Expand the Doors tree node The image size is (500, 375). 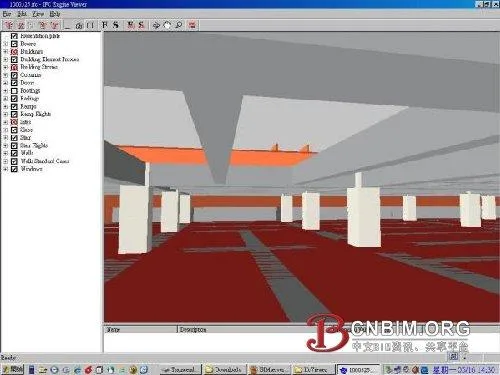click(6, 83)
